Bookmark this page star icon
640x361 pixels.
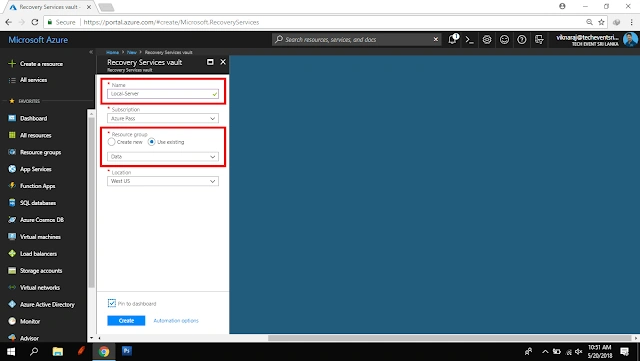[x=601, y=22]
